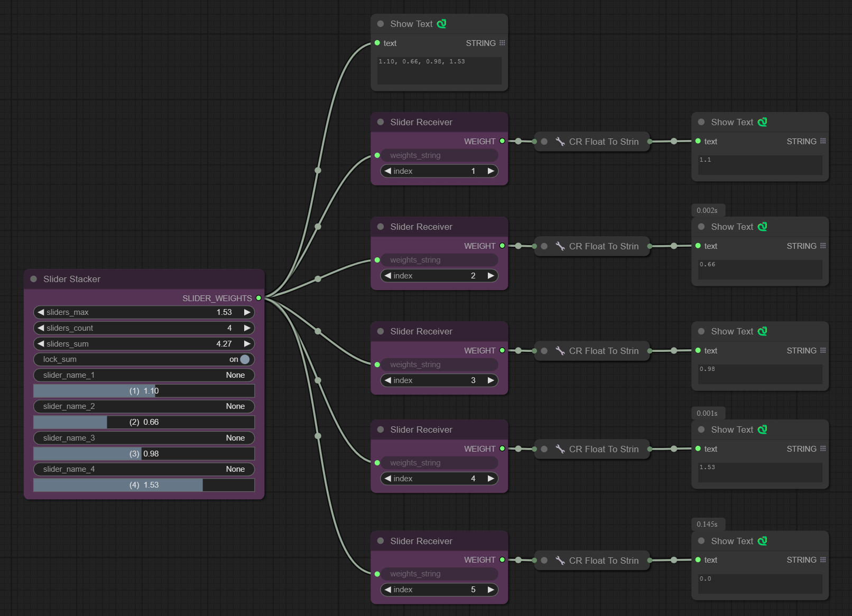This screenshot has height=616, width=852.
Task: Click STRING output grid icon on Show Text showing 1.53
Action: tap(823, 449)
